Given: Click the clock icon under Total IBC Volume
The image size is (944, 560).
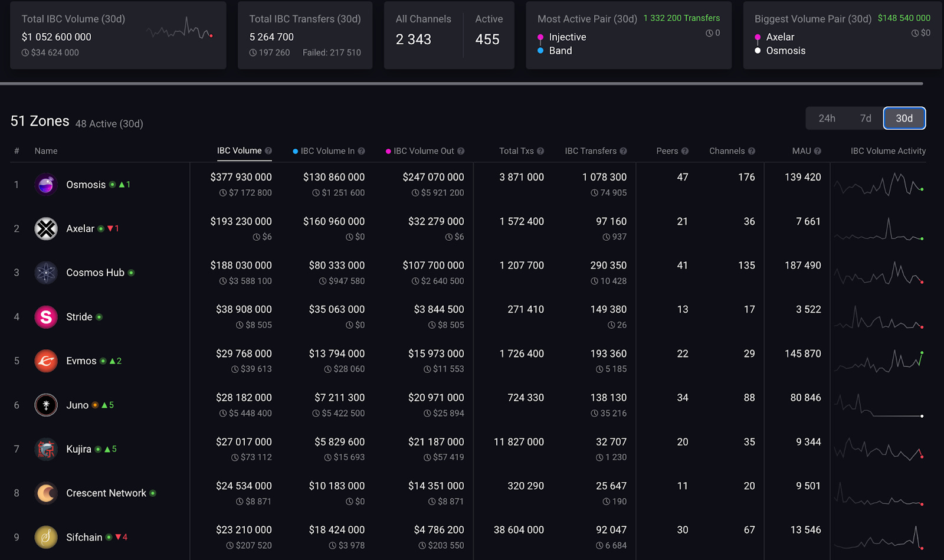Looking at the screenshot, I should click(x=25, y=53).
